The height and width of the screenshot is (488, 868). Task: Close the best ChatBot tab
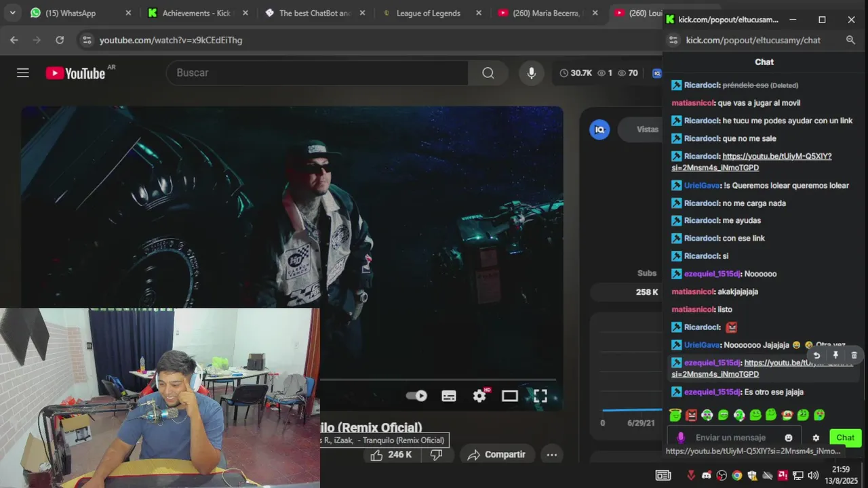click(x=362, y=13)
